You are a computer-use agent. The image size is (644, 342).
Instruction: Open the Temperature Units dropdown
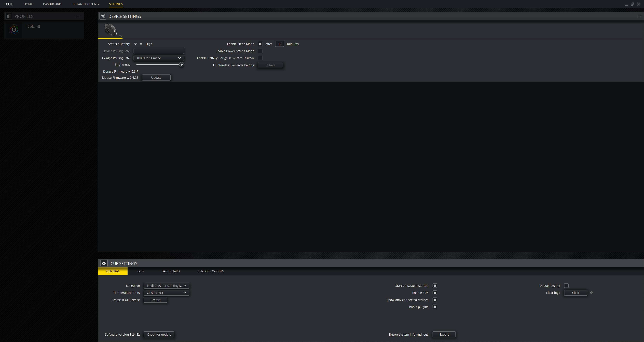point(166,293)
